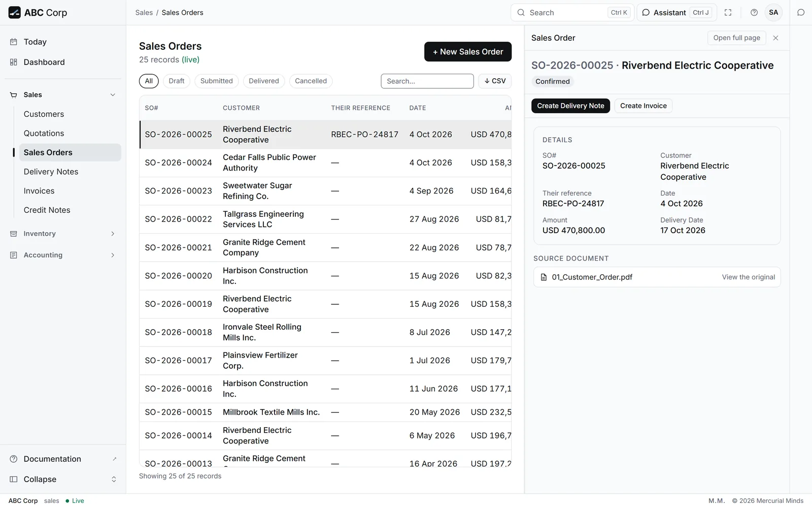Viewport: 812px width, 508px height.
Task: Click the Live status indicator in the footer
Action: tap(75, 501)
